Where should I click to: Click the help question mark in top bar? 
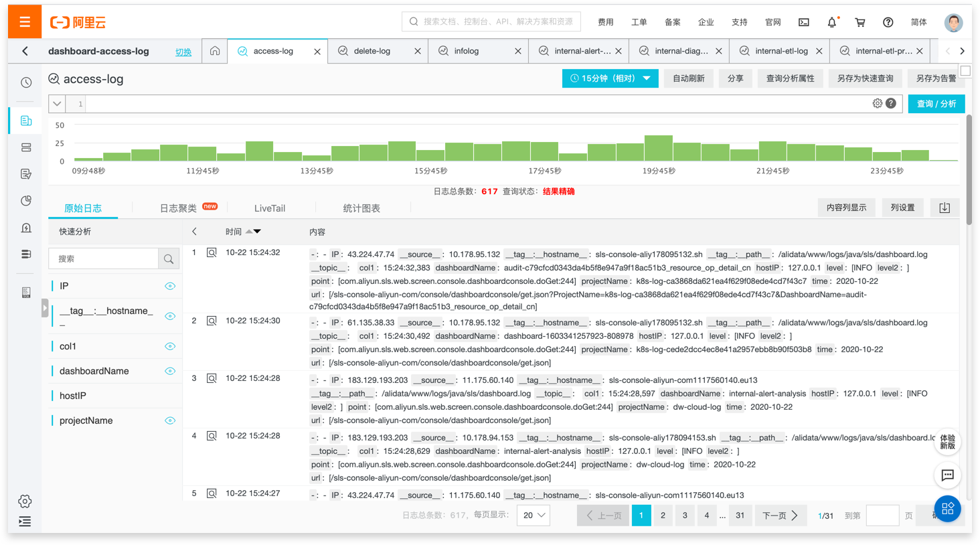click(888, 22)
